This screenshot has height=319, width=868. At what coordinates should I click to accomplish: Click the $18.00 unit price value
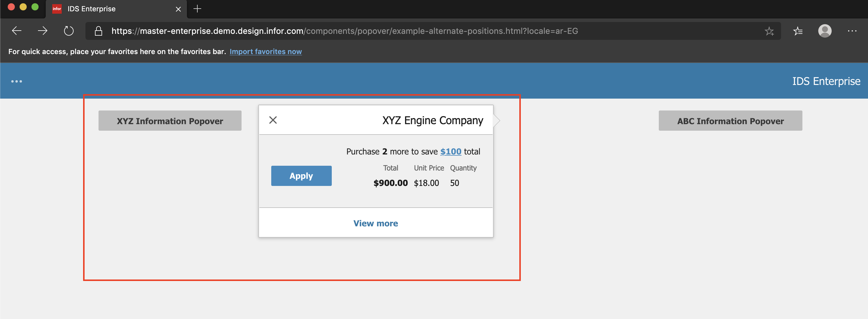pyautogui.click(x=426, y=183)
